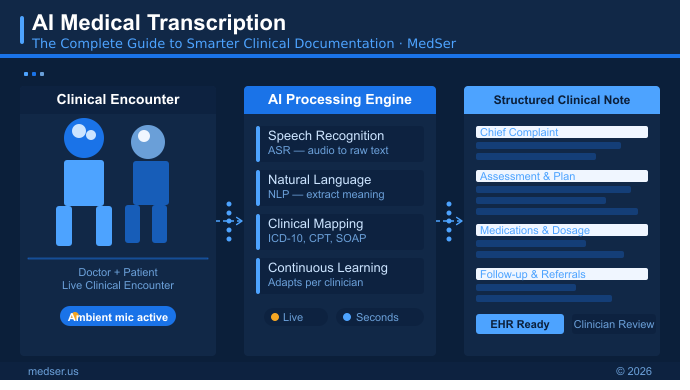Screen dimensions: 690x390
Task: Click the © 2026 footer text
Action: 634,372
